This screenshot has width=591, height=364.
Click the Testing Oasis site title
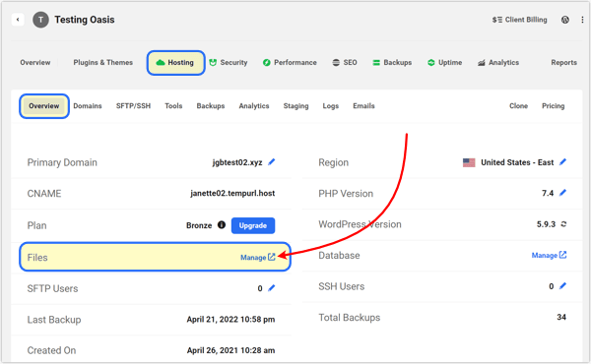coord(85,20)
